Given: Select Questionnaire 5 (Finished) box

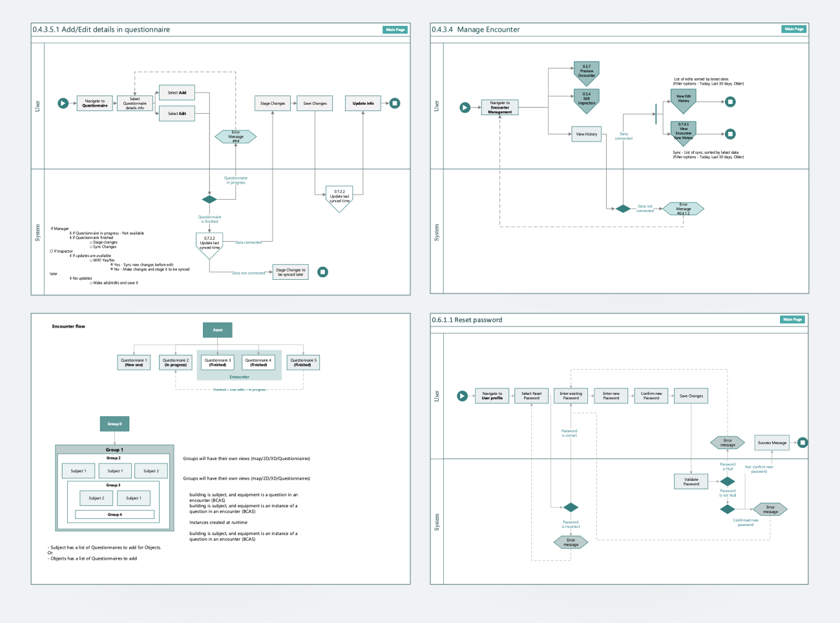Looking at the screenshot, I should 303,363.
